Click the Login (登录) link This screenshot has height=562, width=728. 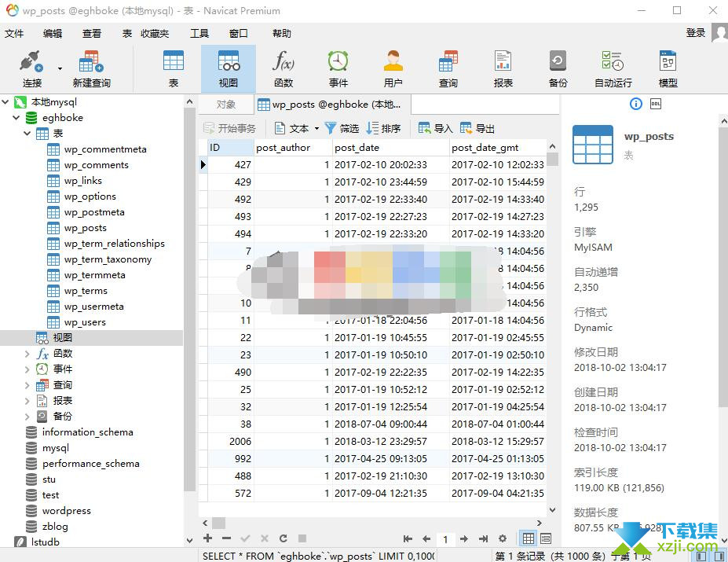coord(696,33)
